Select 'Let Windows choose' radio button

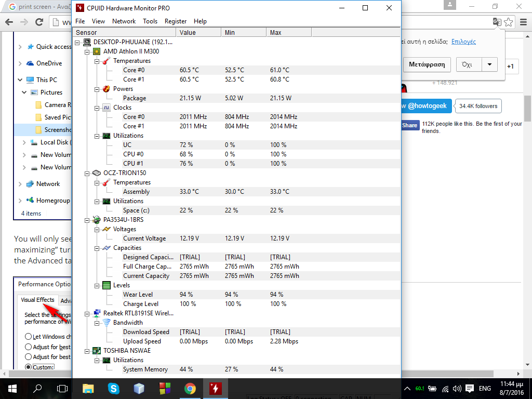29,337
